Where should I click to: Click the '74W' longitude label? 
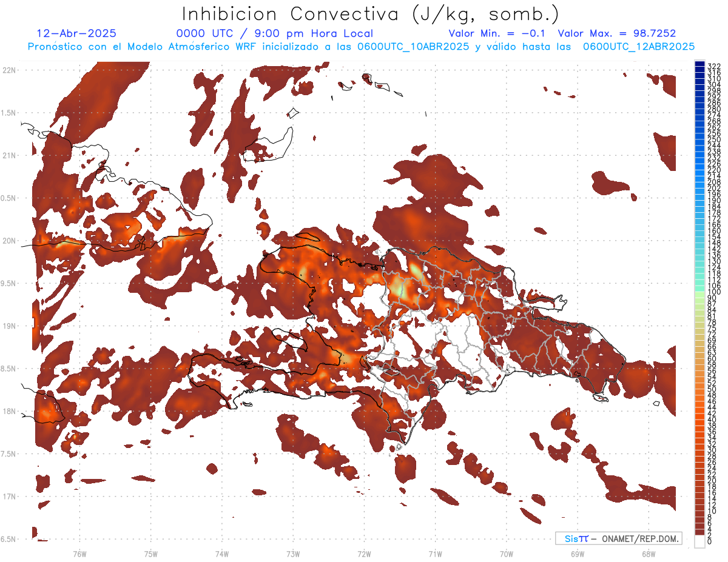click(x=222, y=554)
